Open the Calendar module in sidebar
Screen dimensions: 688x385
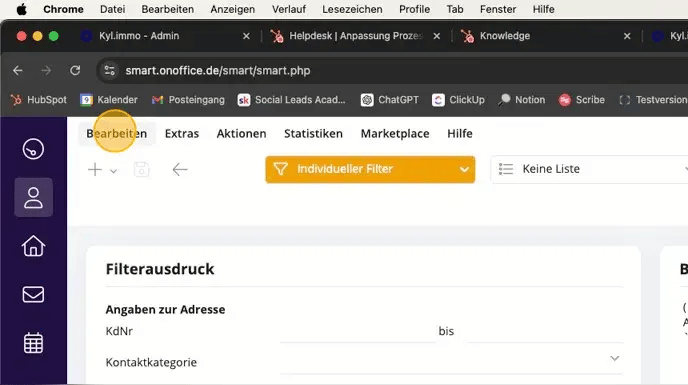33,343
